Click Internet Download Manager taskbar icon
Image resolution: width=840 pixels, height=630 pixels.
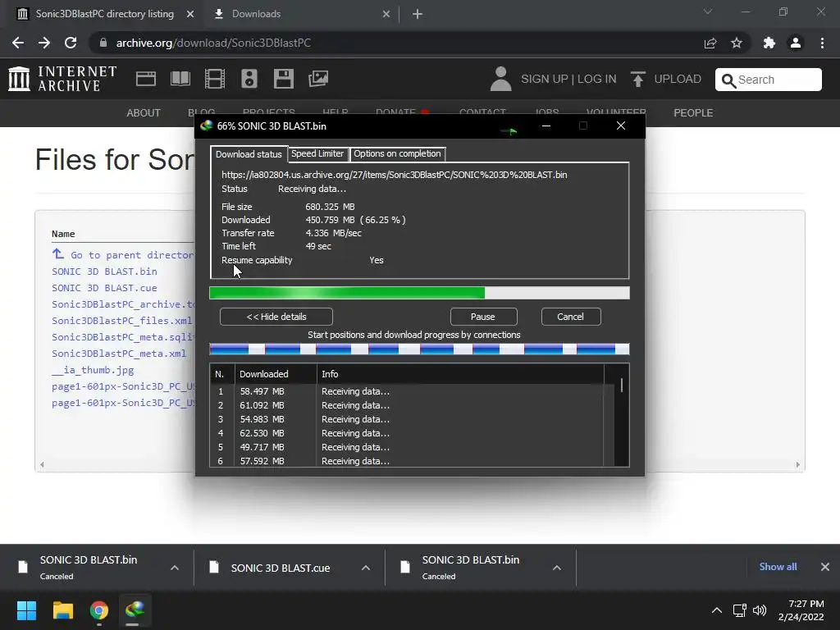coord(135,610)
